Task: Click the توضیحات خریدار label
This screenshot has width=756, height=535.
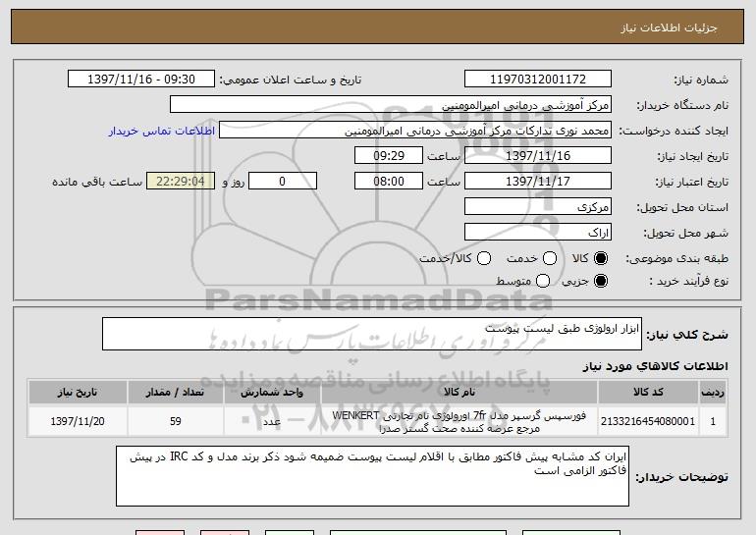Action: click(x=681, y=477)
